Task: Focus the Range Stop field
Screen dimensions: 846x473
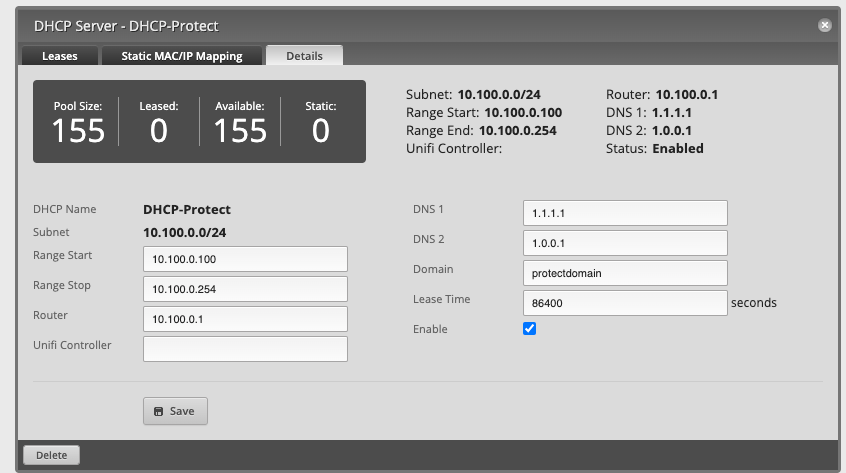Action: click(245, 289)
